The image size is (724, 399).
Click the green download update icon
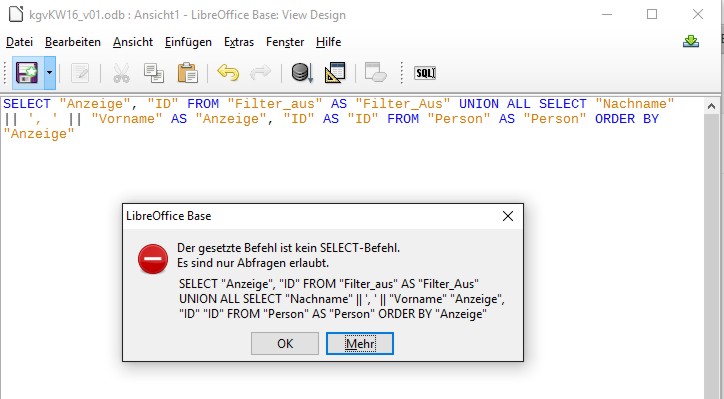click(691, 42)
